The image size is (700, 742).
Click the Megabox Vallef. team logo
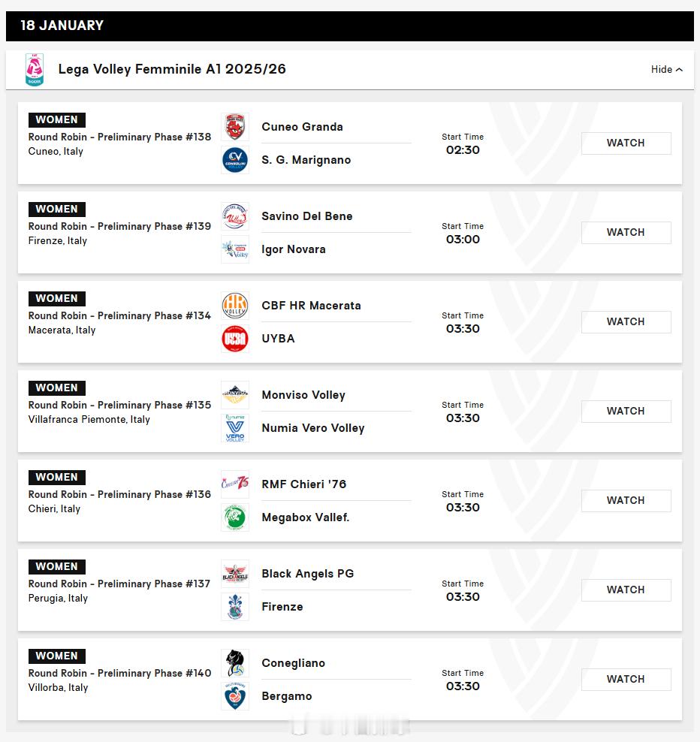[x=235, y=517]
